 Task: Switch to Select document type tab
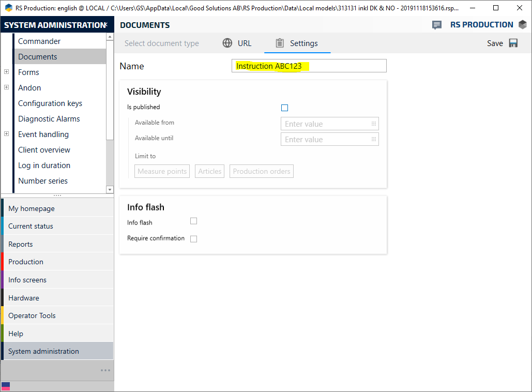coord(161,43)
